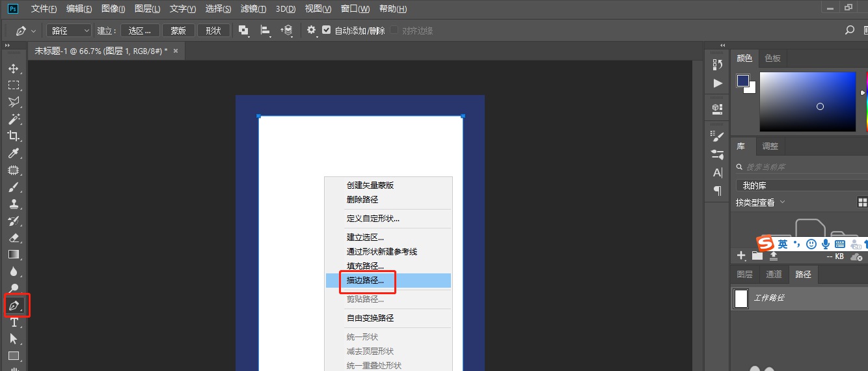The height and width of the screenshot is (371, 868).
Task: Select the Dodge tool
Action: (x=14, y=288)
